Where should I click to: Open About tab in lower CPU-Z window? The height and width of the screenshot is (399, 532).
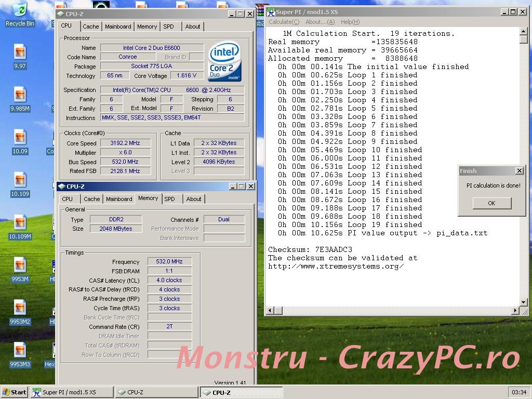[x=194, y=199]
